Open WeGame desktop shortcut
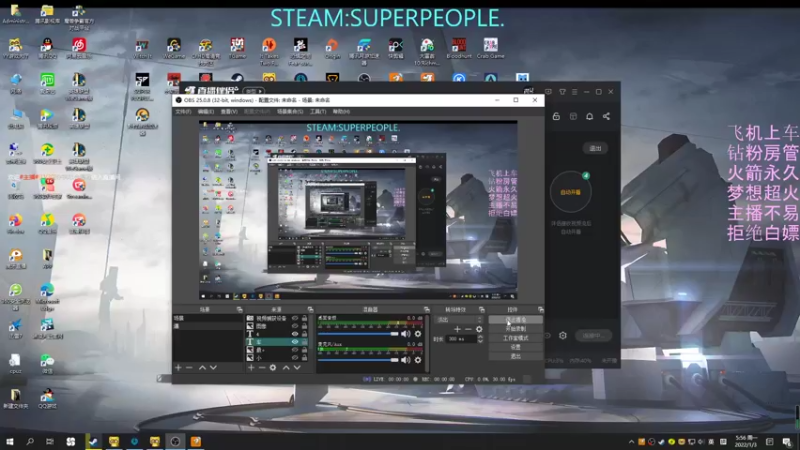This screenshot has height=450, width=800. 173,48
